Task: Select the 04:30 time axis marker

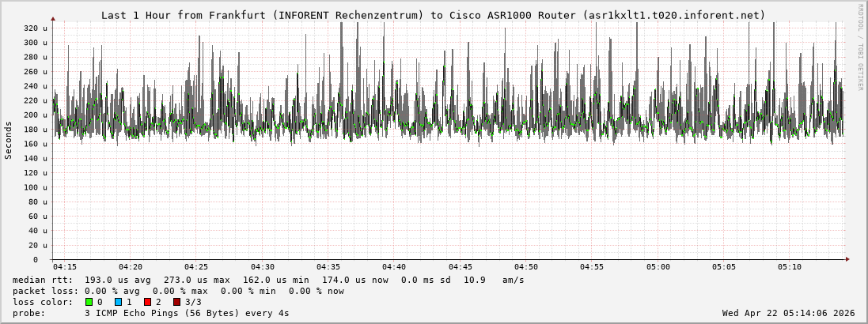Action: (263, 267)
